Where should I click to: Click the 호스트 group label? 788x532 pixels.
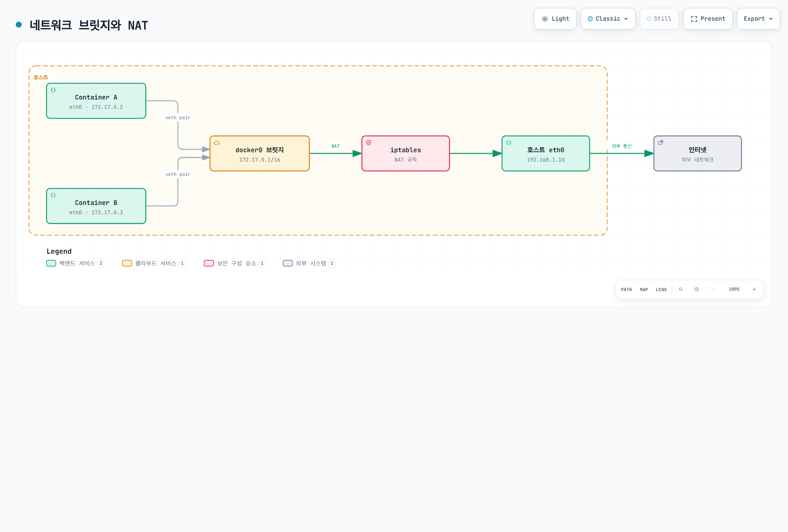pos(41,77)
